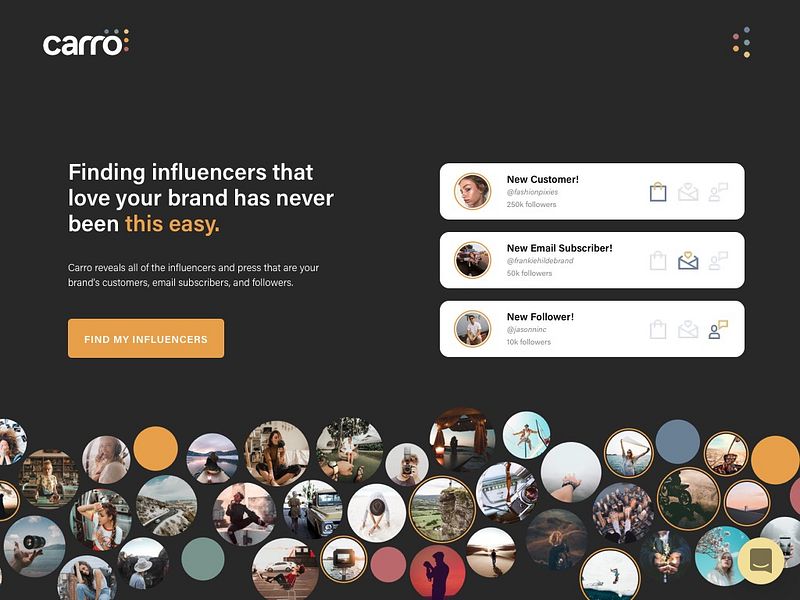Click the solid slate-blue circle
The width and height of the screenshot is (800, 600).
678,442
